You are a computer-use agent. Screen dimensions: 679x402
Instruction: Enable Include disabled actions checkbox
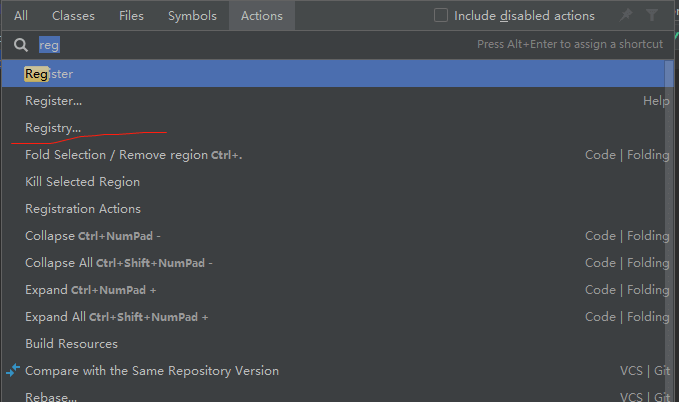(441, 16)
